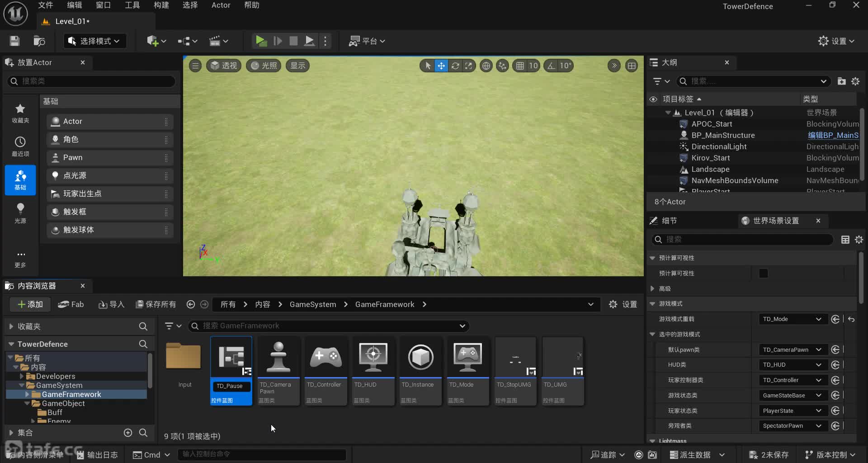Select the translate/move gizmo tool
The width and height of the screenshot is (868, 463).
[x=441, y=66]
